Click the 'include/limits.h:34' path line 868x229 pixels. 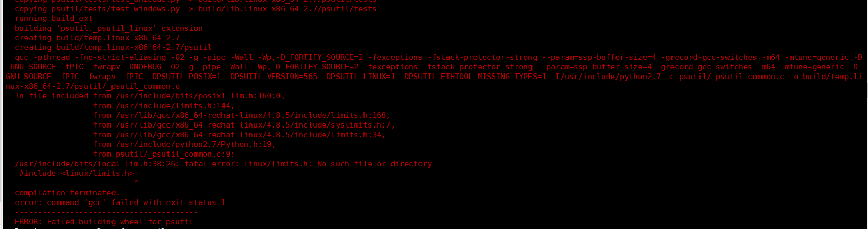point(239,135)
